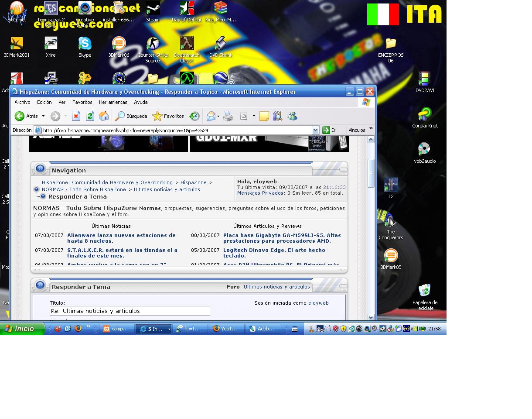Open Mensajes Privados link
The height and width of the screenshot is (419, 532).
(x=261, y=193)
